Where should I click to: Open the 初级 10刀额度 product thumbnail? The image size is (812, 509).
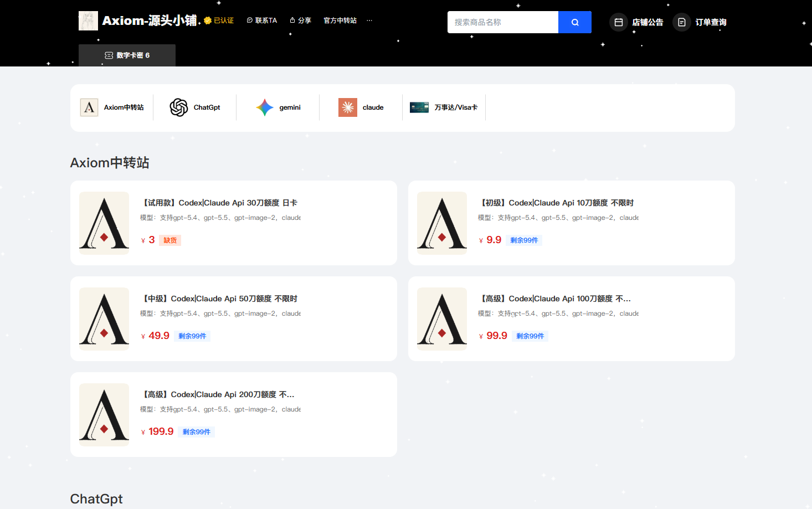point(442,223)
